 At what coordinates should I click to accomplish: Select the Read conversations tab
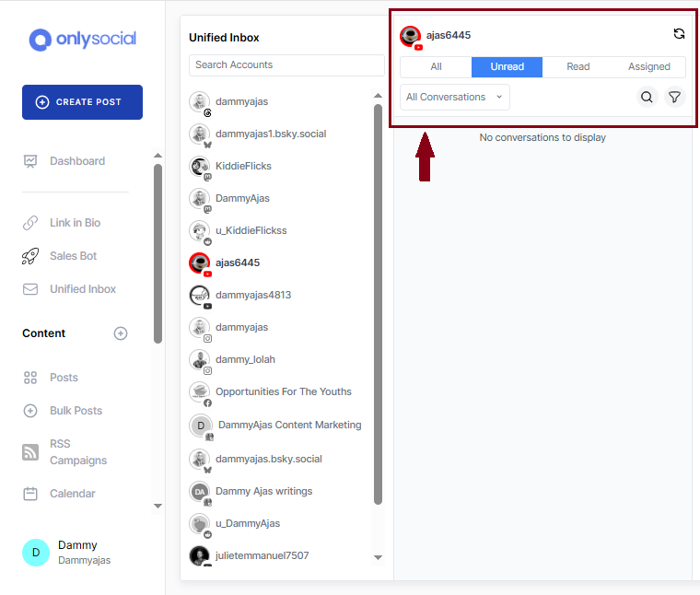coord(578,67)
